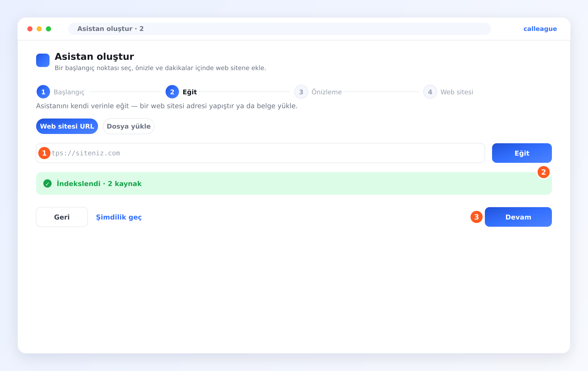
Task: Click orange badge 3 beside Devam
Action: point(477,217)
